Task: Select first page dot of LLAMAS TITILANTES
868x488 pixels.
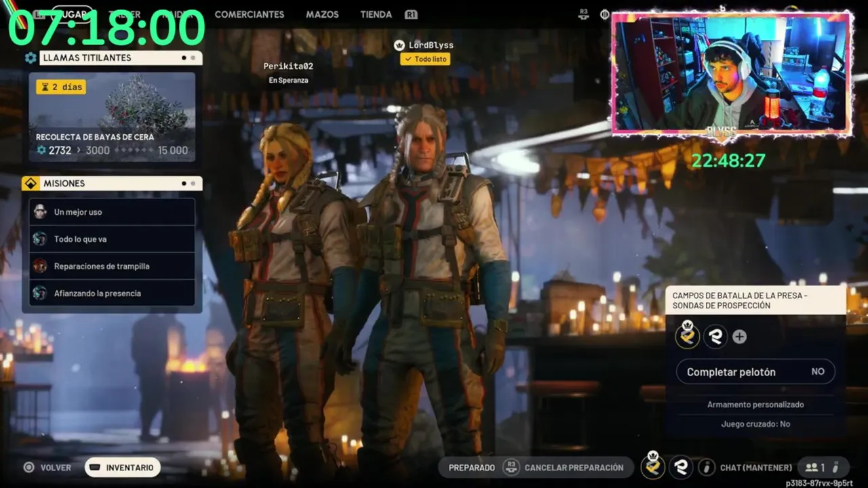Action: [184, 58]
